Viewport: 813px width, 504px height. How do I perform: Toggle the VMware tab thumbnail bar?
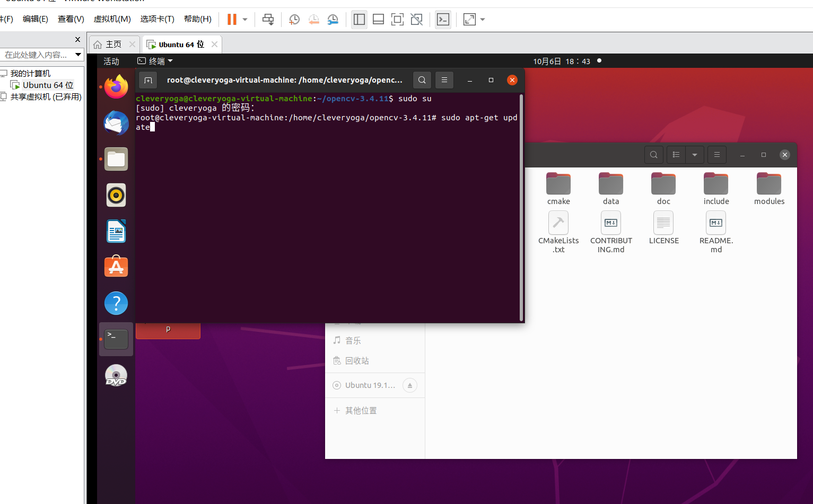pos(378,19)
